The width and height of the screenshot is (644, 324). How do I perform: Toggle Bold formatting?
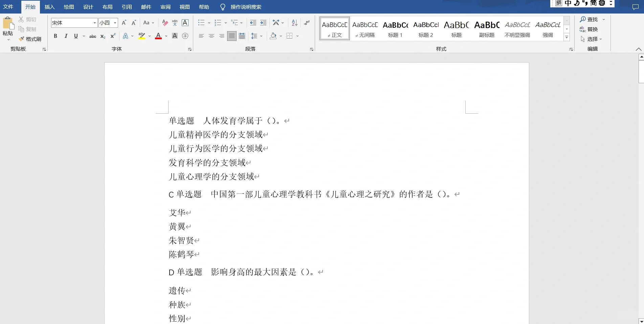click(x=55, y=36)
